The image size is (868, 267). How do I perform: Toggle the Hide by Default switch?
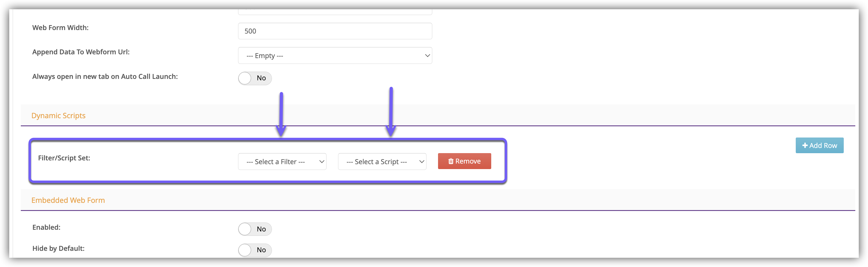point(254,250)
